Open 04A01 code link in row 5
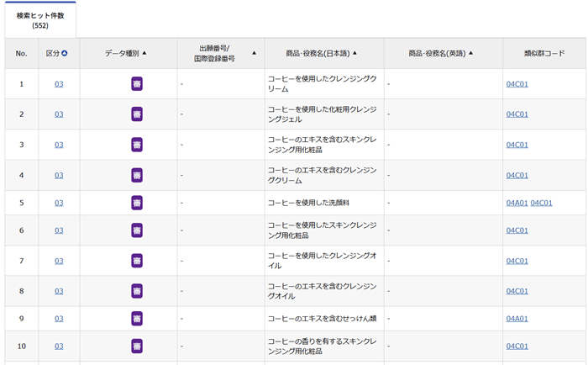This screenshot has width=588, height=365. (x=517, y=203)
